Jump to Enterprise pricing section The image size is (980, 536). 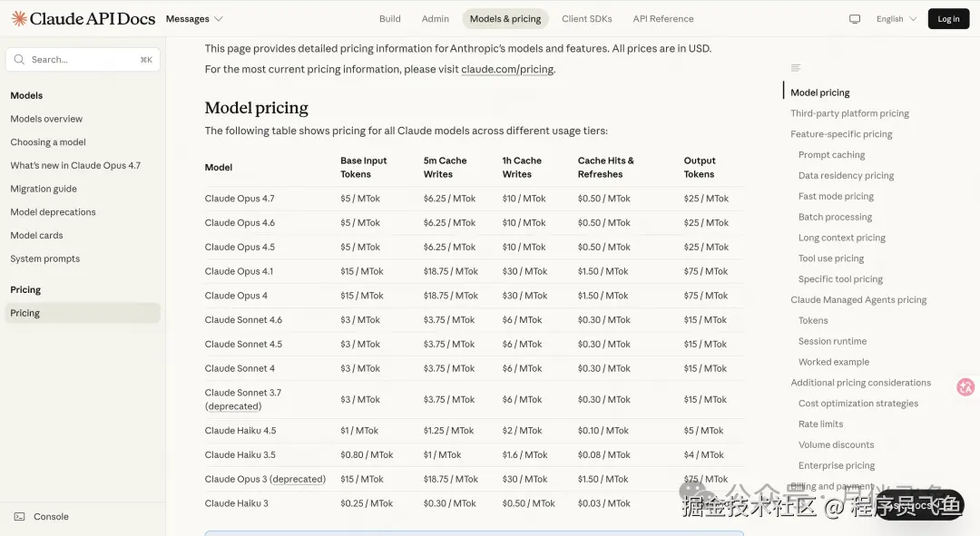(837, 465)
